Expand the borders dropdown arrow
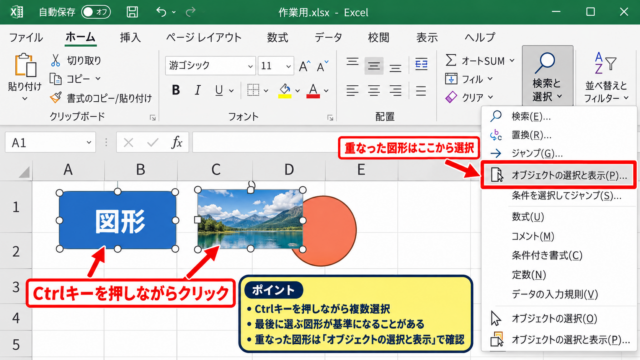Viewport: 640px width, 360px height. pos(266,91)
